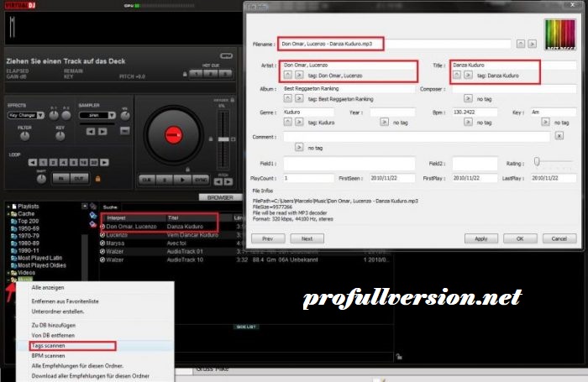Choose Zu DB hinzufügen menu entry
The height and width of the screenshot is (382, 588).
pyautogui.click(x=54, y=326)
